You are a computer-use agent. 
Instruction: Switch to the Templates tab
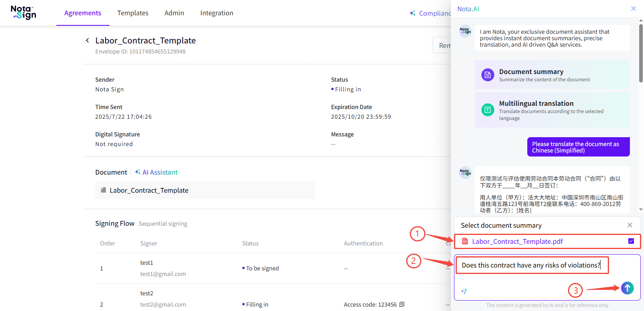click(133, 13)
